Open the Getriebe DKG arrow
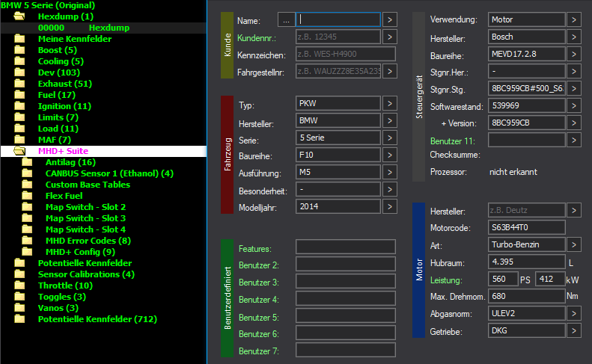The height and width of the screenshot is (364, 592). 574,330
